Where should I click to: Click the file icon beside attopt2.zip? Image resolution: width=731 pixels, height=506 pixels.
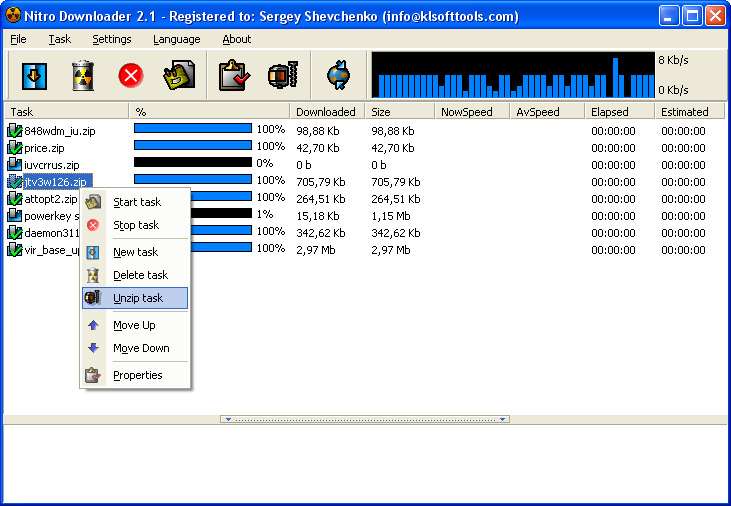pyautogui.click(x=14, y=199)
